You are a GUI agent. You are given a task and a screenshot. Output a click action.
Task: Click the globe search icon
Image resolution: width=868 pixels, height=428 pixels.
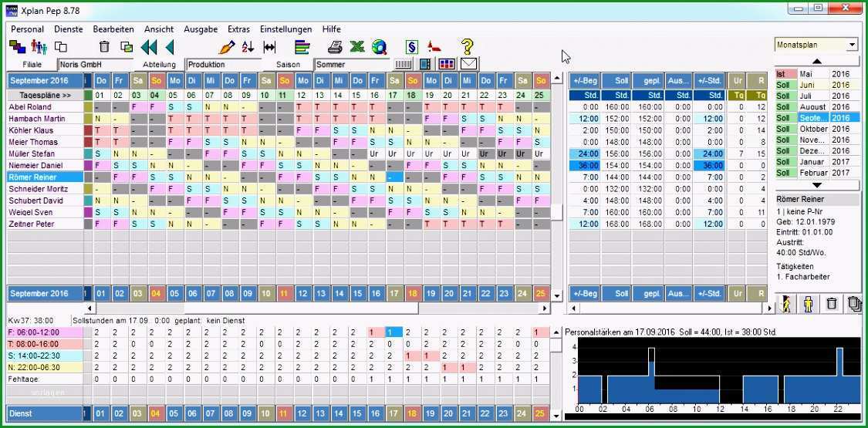[379, 47]
